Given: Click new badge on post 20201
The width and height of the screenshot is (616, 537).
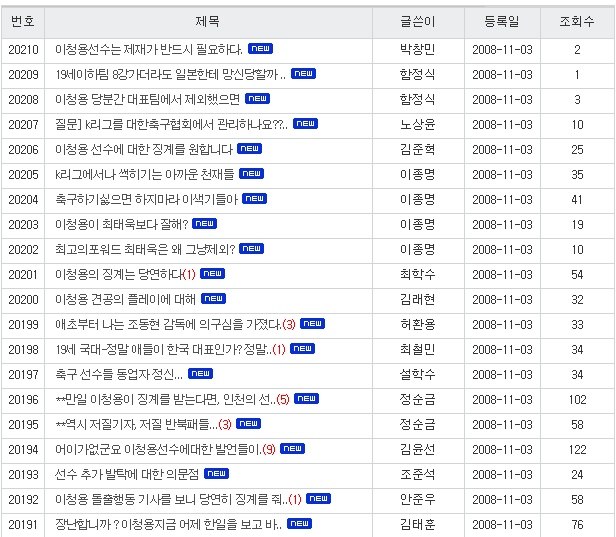Looking at the screenshot, I should click(x=213, y=273).
